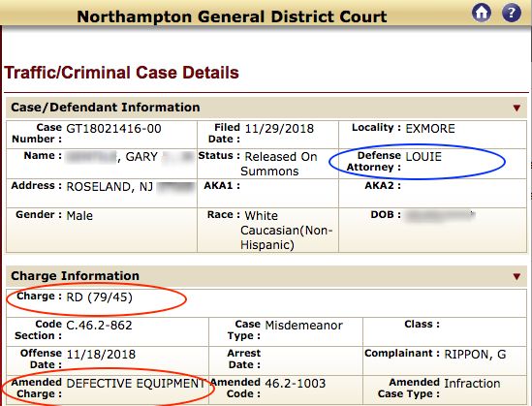
Task: Select amended case type Infraction
Action: [472, 384]
